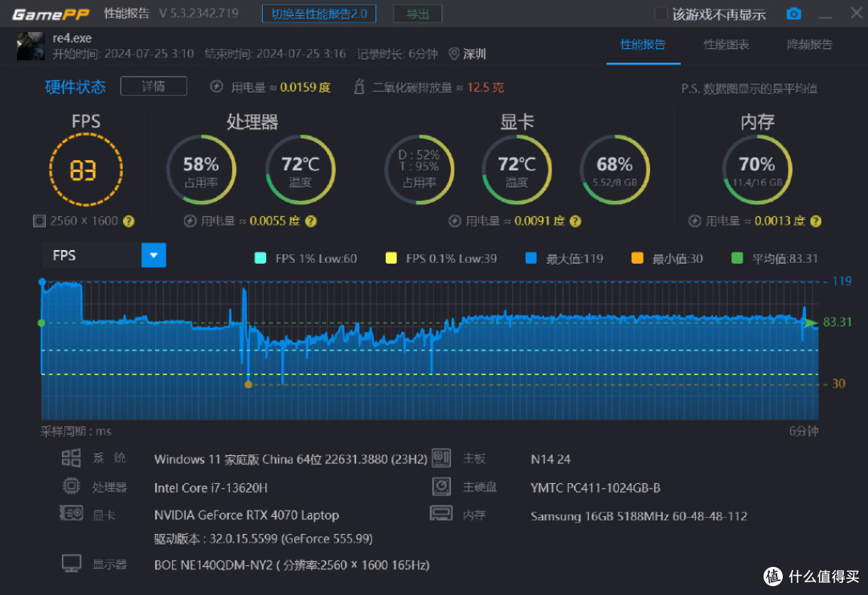The height and width of the screenshot is (595, 868).
Task: Click the GPU 68% 5.52/8 GB gauge
Action: (x=615, y=170)
